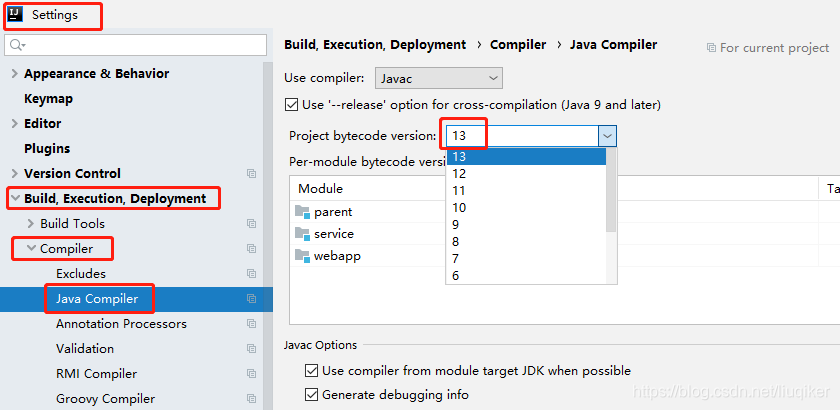Viewport: 840px width, 410px height.
Task: Select bytecode version 13 in the list
Action: point(526,156)
